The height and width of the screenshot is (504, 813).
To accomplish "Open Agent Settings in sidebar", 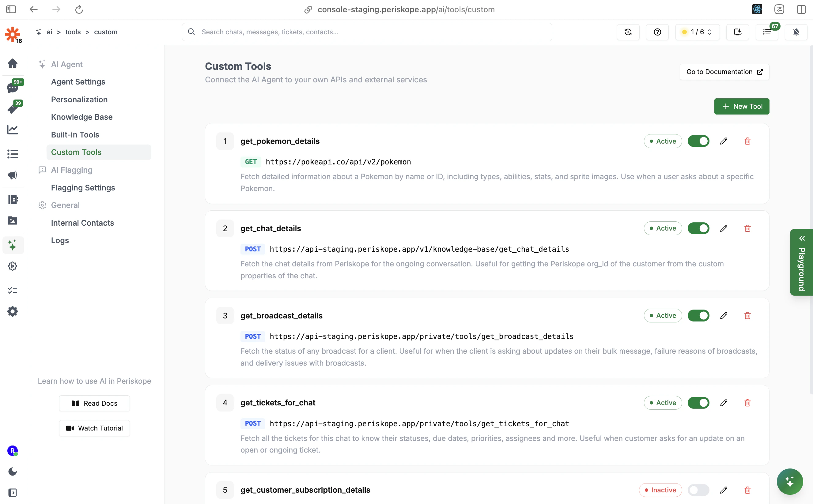I will click(78, 82).
